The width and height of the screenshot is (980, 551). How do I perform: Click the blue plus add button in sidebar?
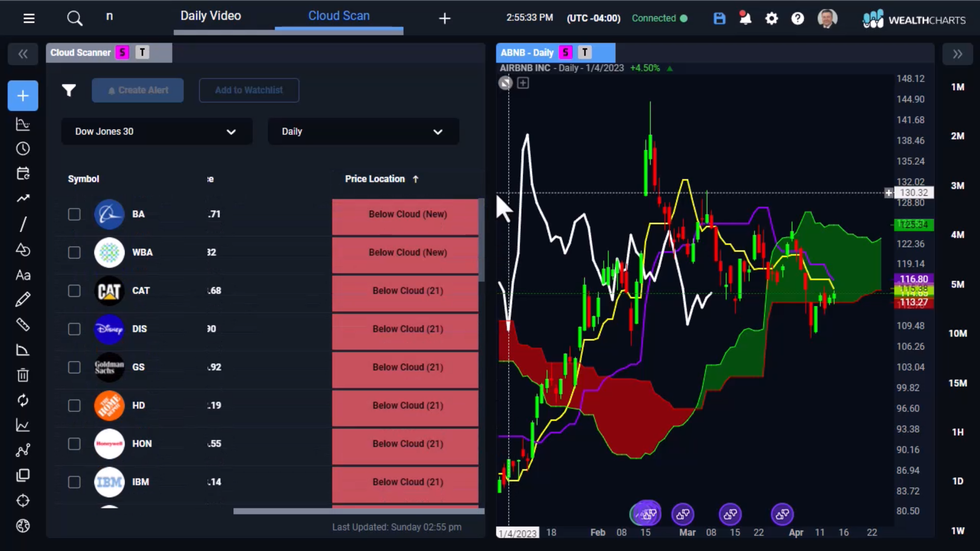tap(23, 95)
